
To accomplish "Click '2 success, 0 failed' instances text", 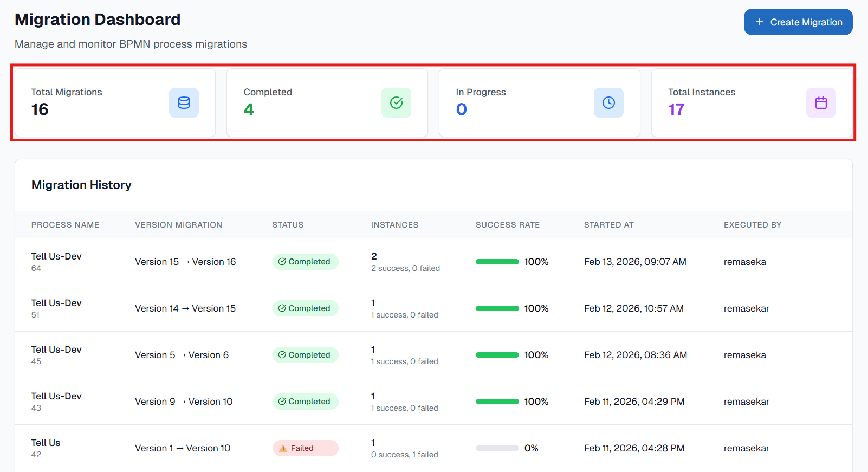I will [405, 268].
